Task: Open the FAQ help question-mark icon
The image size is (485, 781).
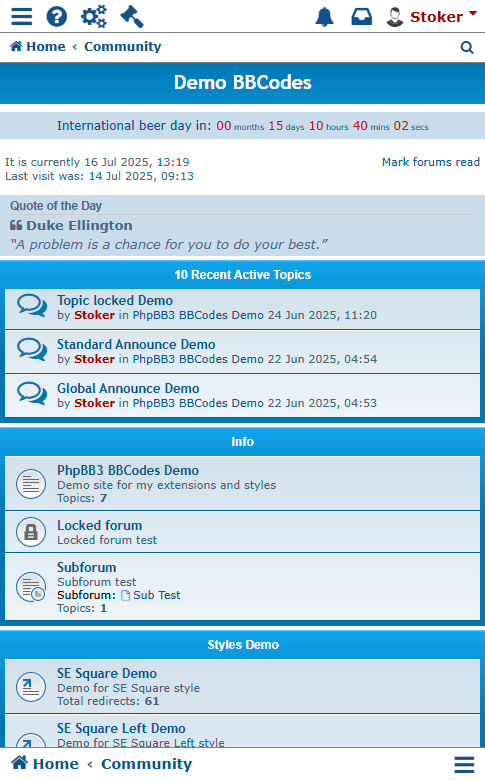Action: [x=57, y=16]
